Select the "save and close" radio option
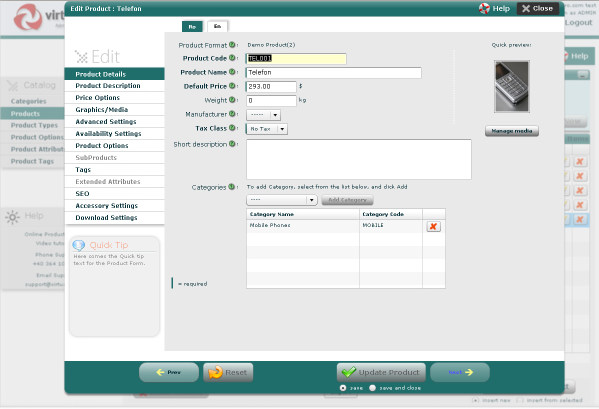The image size is (599, 409). click(x=373, y=388)
